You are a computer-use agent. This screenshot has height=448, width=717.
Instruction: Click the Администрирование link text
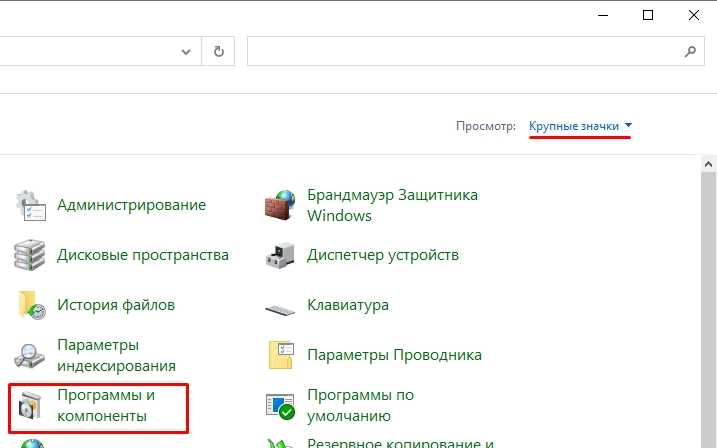[132, 205]
